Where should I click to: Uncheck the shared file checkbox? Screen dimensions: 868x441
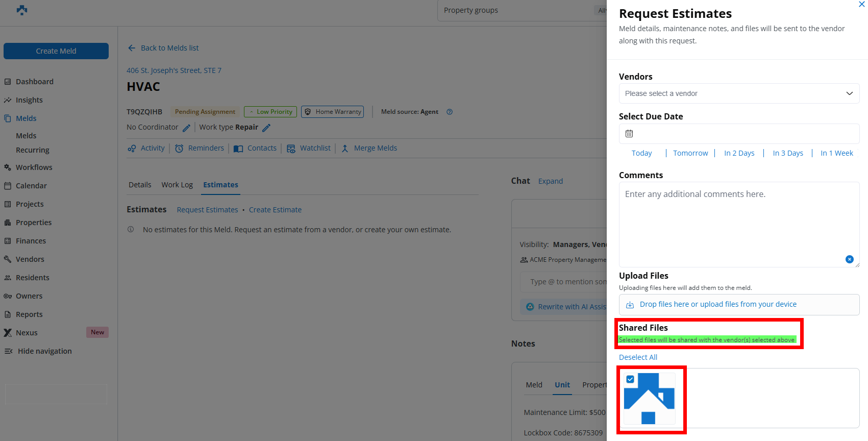[x=630, y=379]
